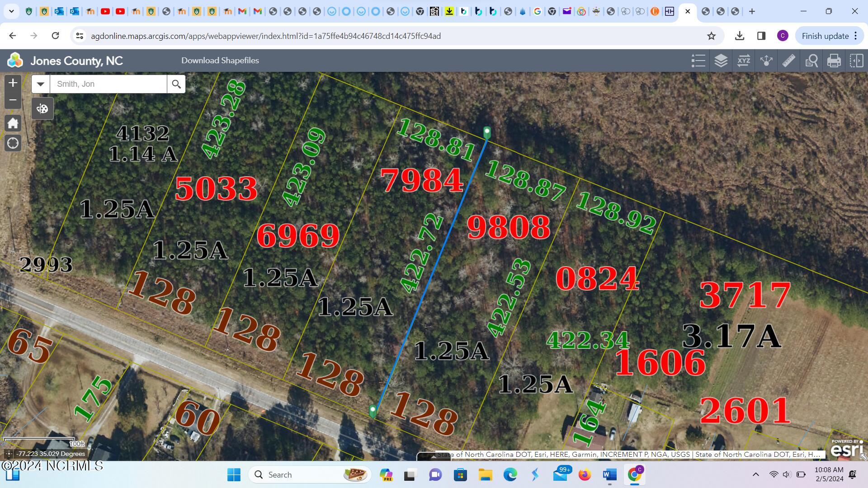
Task: Go back to the previous page
Action: (13, 36)
